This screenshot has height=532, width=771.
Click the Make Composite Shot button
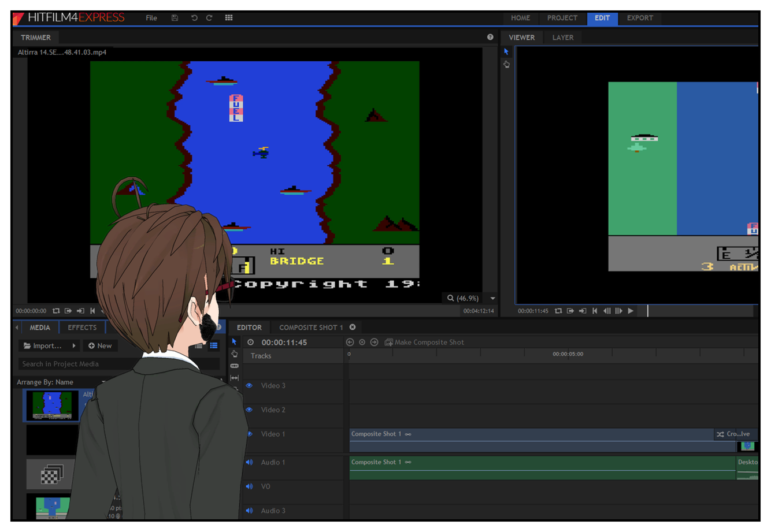[x=424, y=343]
